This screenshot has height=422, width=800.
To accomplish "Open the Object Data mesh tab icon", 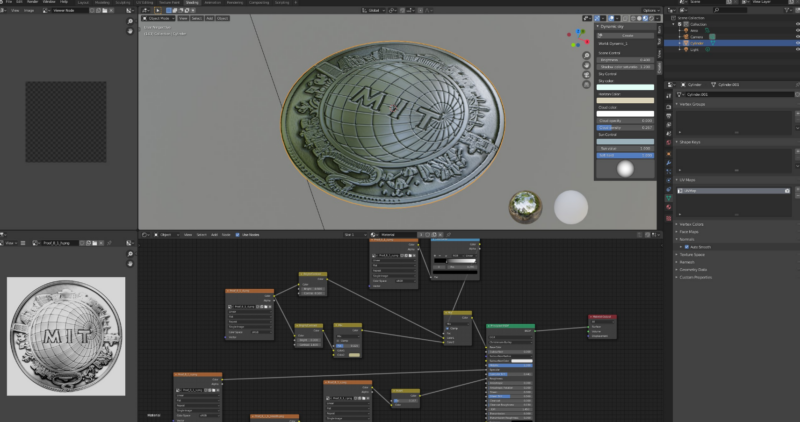I will tap(669, 198).
